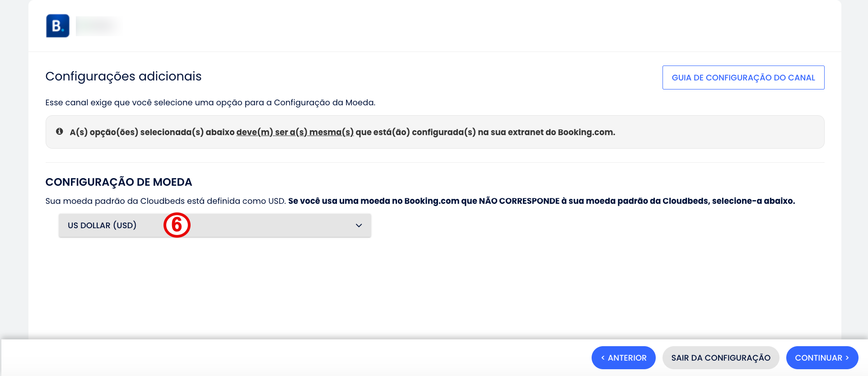Click the right chevron on the CONTINUAR button
Image resolution: width=868 pixels, height=376 pixels.
coord(847,358)
